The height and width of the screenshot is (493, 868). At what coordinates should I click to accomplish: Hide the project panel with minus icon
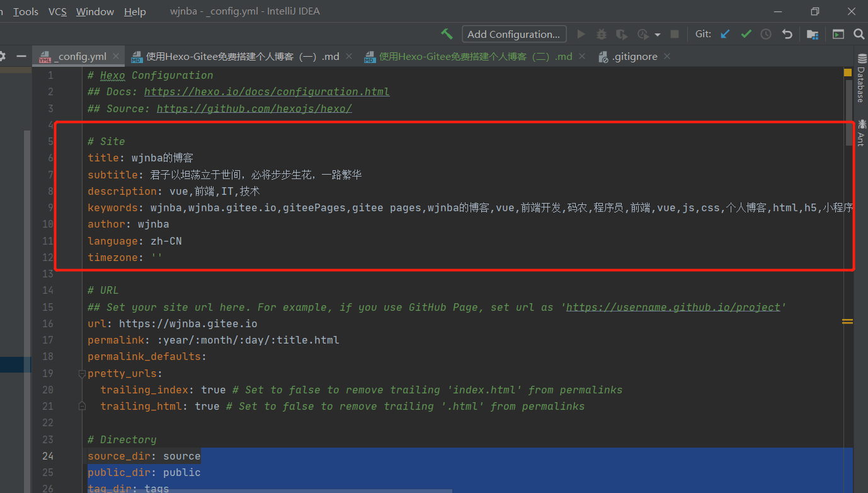21,56
